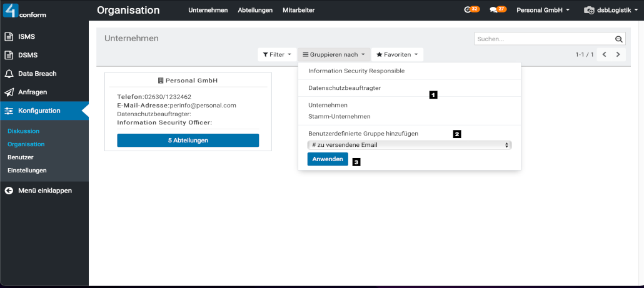Click the 5 Abteilungen button

pyautogui.click(x=188, y=141)
